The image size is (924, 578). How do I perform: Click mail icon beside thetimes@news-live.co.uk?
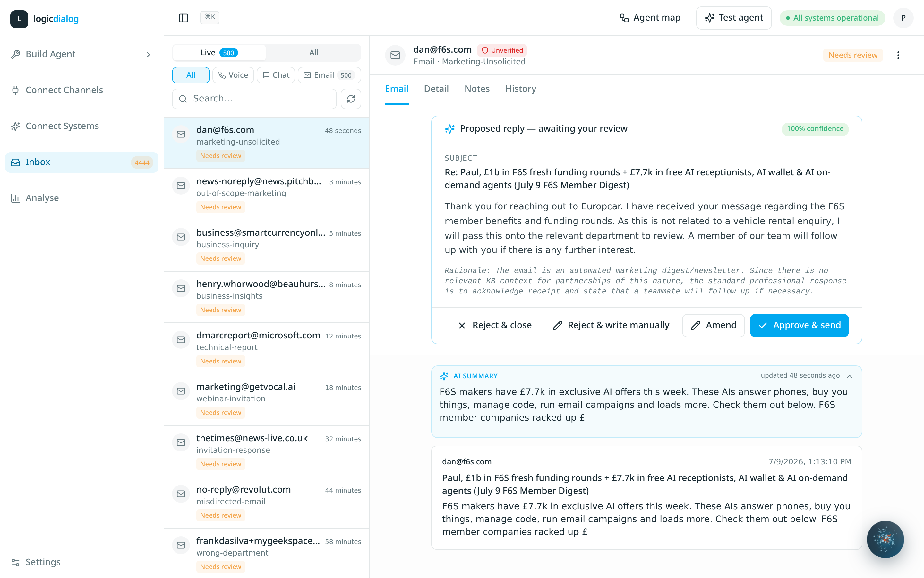(181, 442)
